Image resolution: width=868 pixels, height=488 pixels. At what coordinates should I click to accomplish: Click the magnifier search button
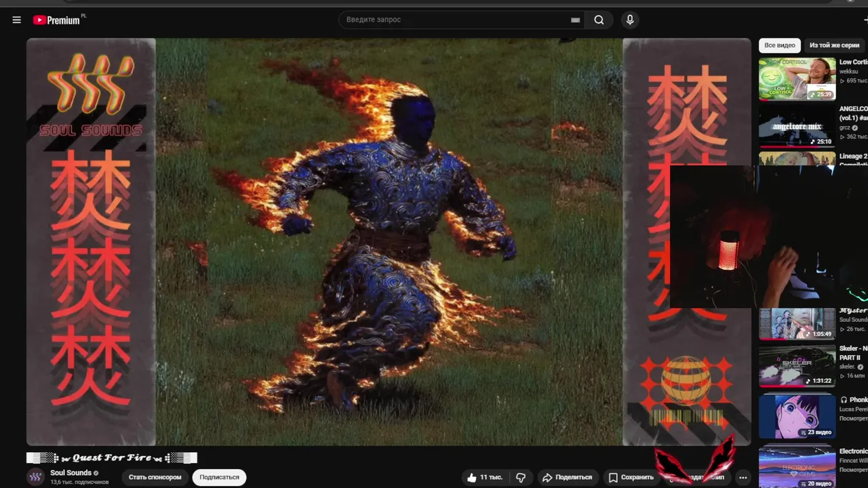click(599, 20)
